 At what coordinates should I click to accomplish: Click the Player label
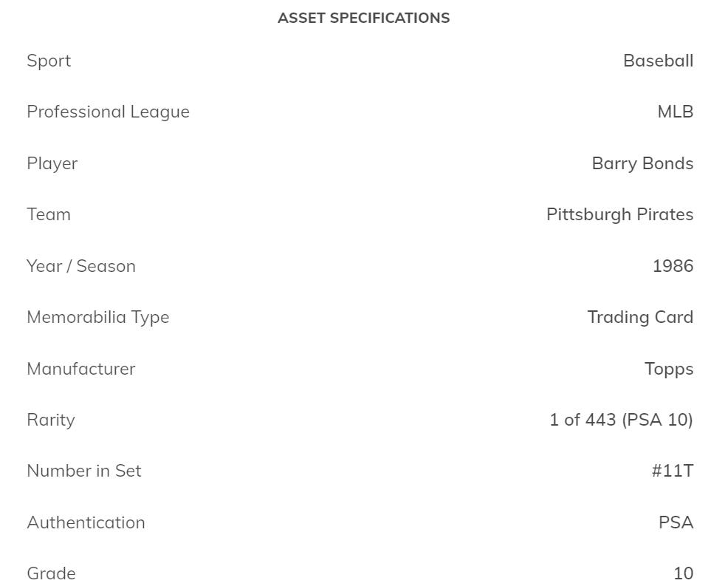tap(52, 163)
